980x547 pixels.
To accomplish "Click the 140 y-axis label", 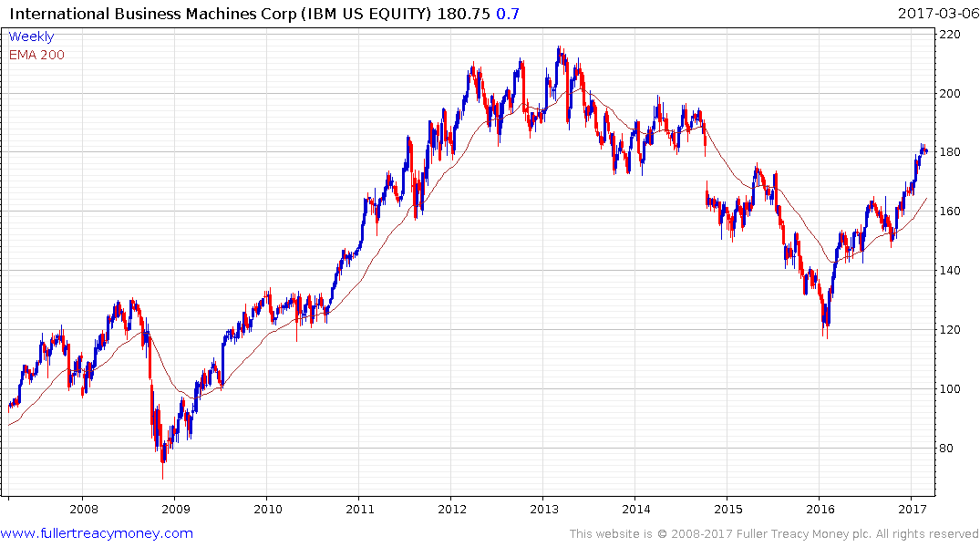I will click(x=950, y=271).
